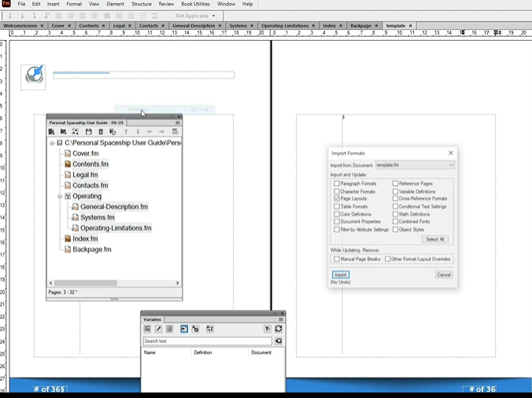The image size is (532, 398).
Task: Click the trash delete icon in book panel
Action: coord(101,131)
